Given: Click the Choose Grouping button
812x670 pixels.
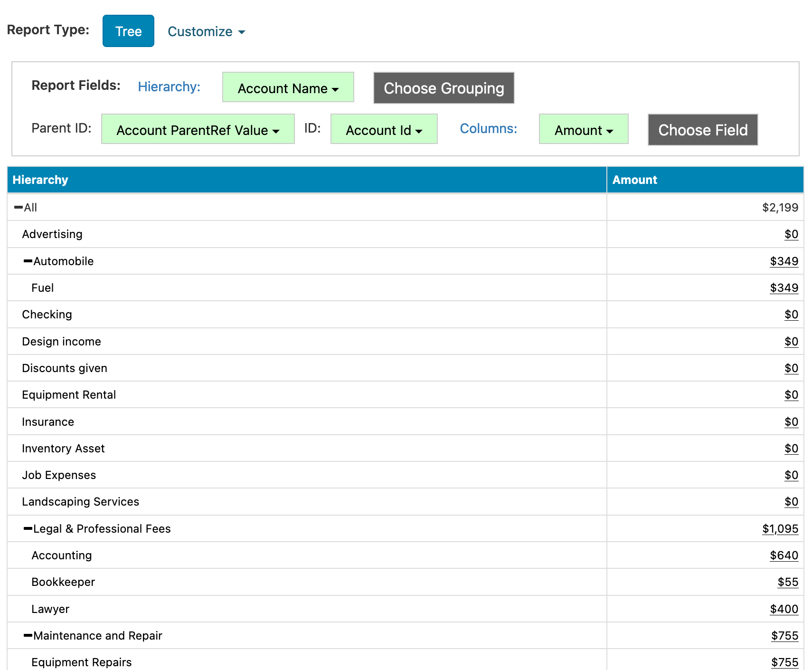Looking at the screenshot, I should click(x=444, y=88).
